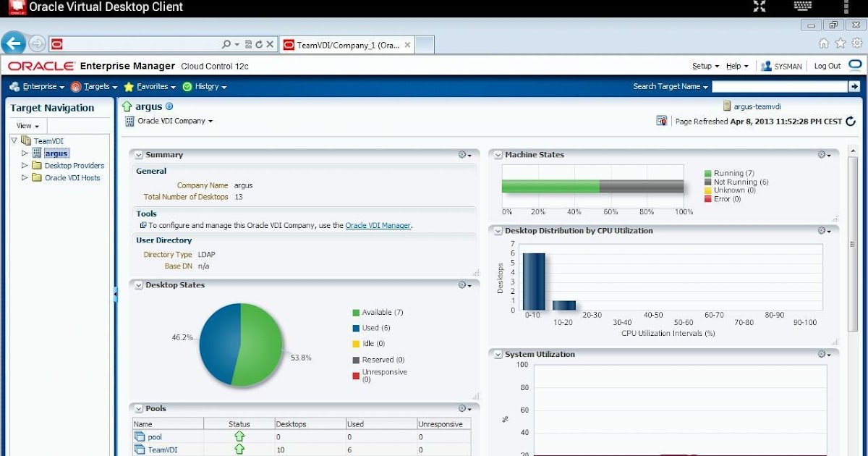868x456 pixels.
Task: Click the search magnifier in address bar
Action: click(226, 44)
